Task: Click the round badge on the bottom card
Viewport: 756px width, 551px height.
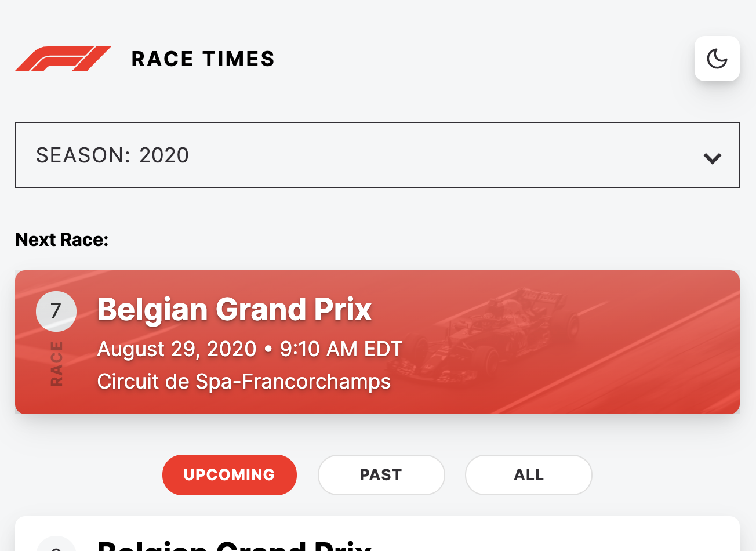Action: tap(56, 545)
